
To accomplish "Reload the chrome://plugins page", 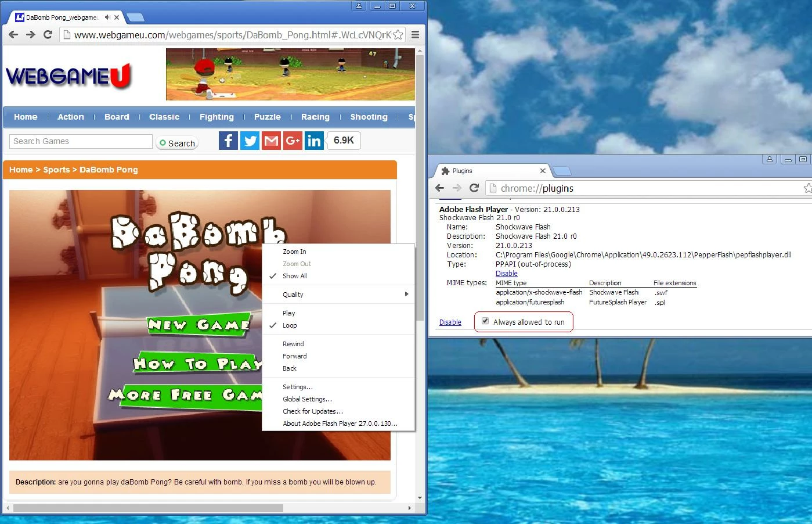I will coord(474,188).
